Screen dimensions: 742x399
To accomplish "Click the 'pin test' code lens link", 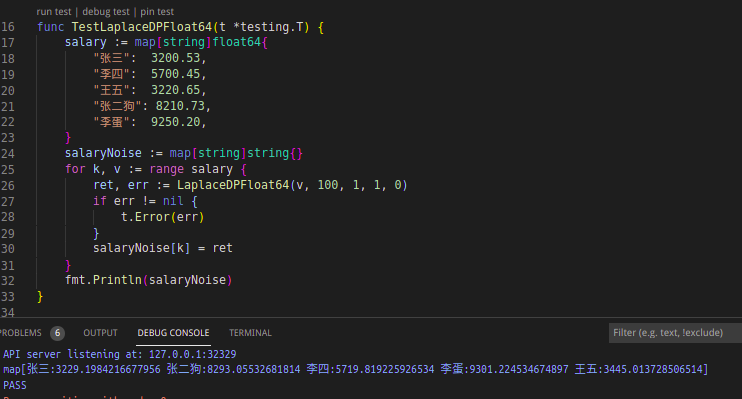I will click(157, 11).
